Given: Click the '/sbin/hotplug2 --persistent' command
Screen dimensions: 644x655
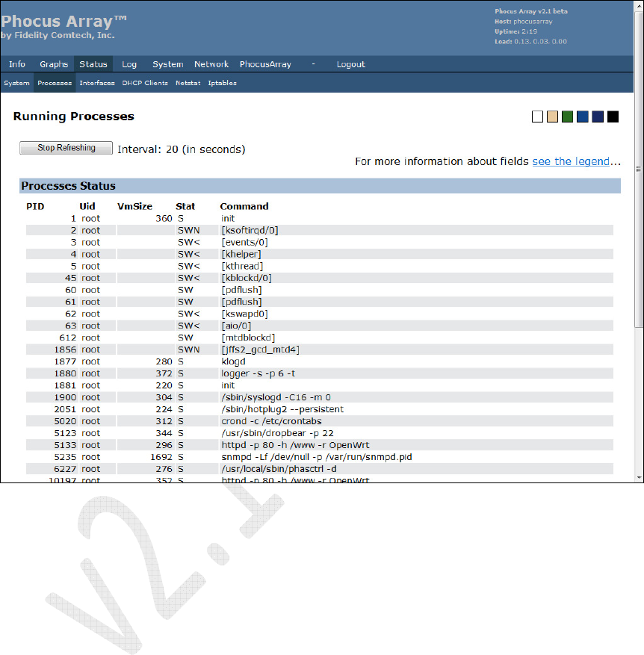Looking at the screenshot, I should coord(282,409).
